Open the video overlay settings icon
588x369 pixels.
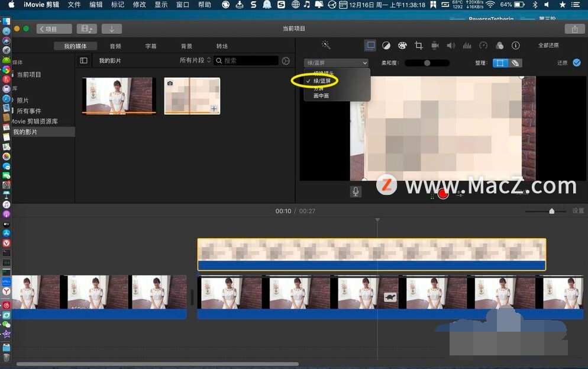(370, 46)
